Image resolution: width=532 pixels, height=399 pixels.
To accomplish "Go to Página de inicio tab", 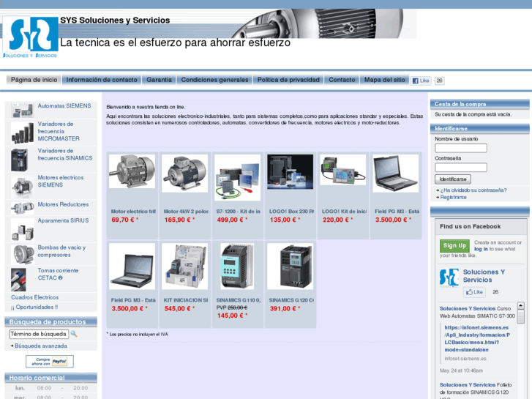I will pos(34,80).
